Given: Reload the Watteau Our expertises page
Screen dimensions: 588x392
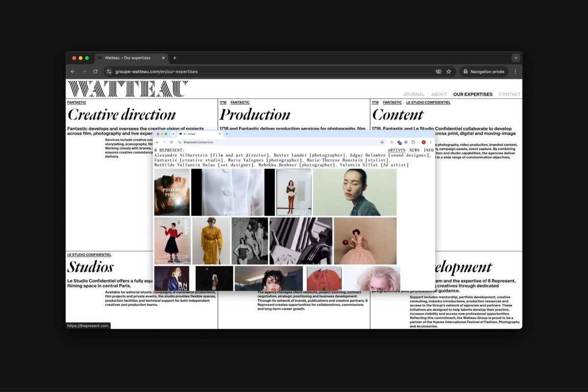Looking at the screenshot, I should [96, 72].
